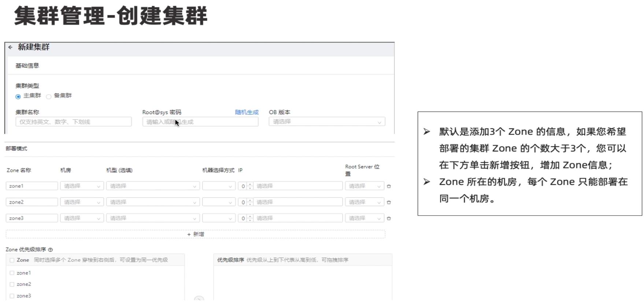Screen dimensions: 644x304
Task: Open the OB 版本 dropdown
Action: 326,122
